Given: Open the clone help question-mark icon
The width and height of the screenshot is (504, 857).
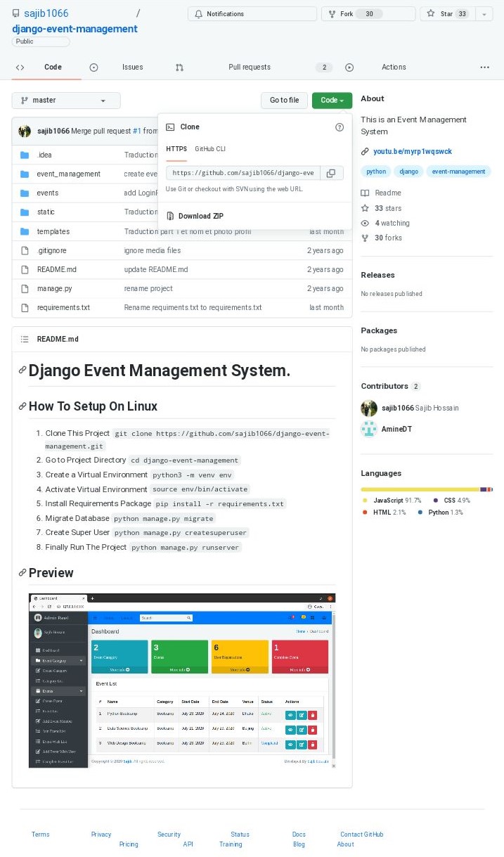Looking at the screenshot, I should (x=340, y=127).
